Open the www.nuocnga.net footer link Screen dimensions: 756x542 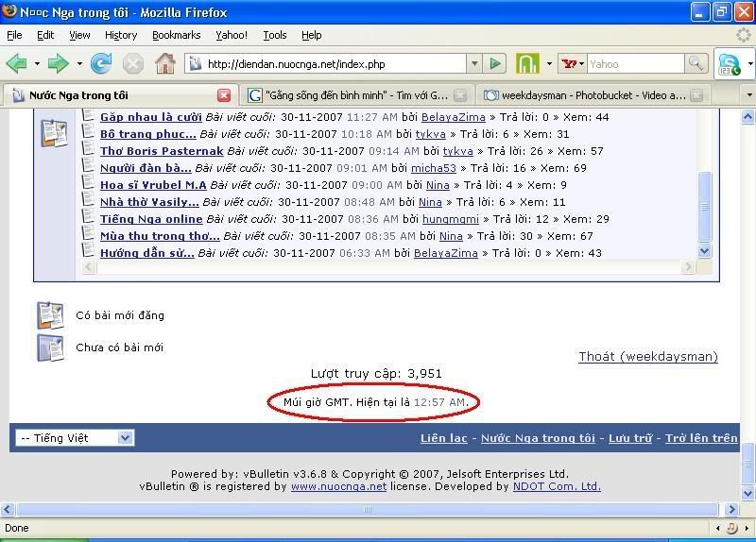coord(338,487)
